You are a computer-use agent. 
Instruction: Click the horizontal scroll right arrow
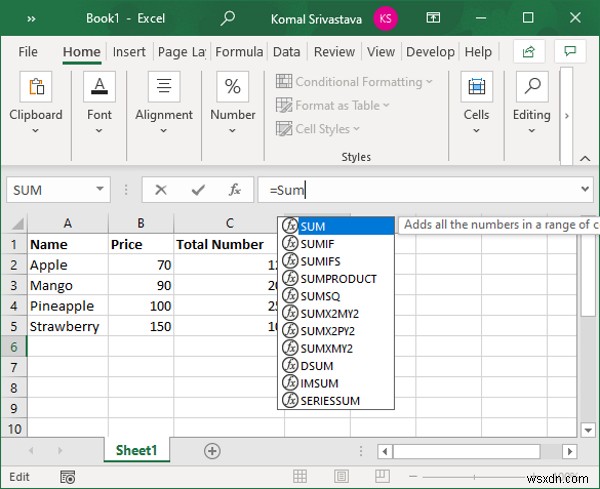click(x=570, y=452)
